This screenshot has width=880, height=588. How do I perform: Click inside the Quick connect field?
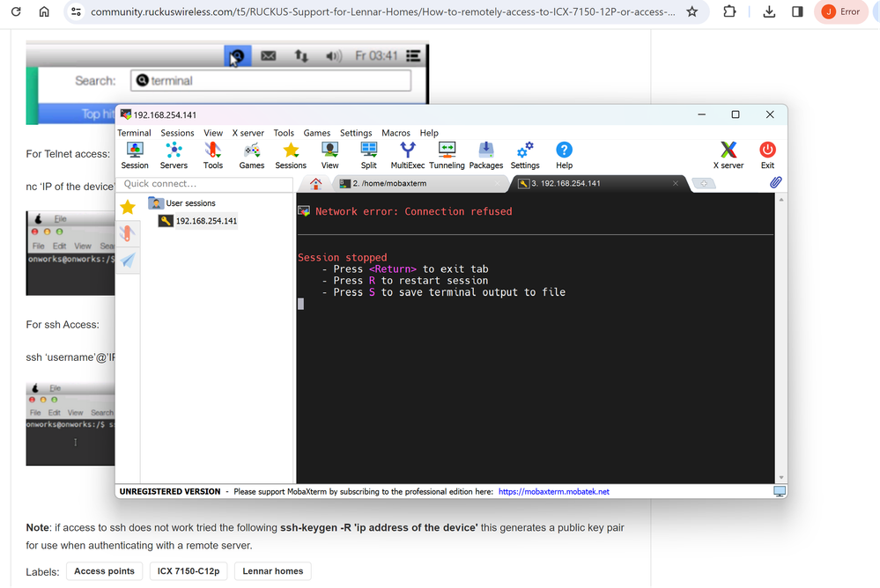tap(204, 184)
